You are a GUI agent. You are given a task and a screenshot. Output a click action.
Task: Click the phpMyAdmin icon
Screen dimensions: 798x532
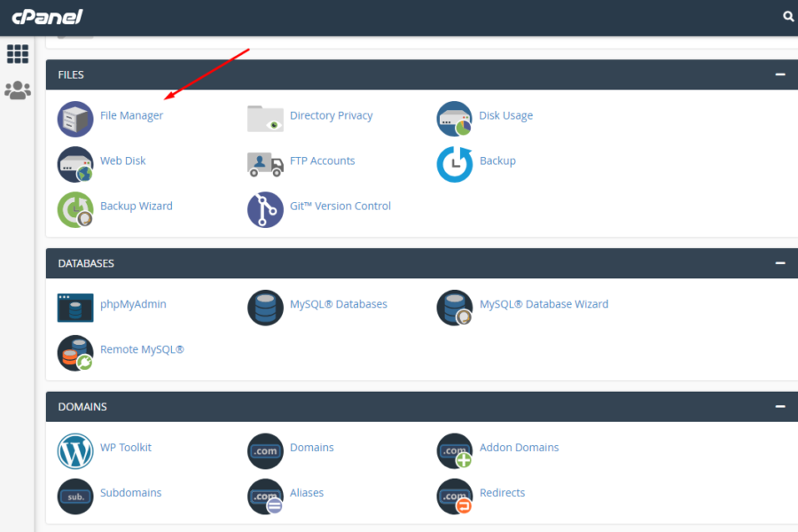tap(75, 308)
